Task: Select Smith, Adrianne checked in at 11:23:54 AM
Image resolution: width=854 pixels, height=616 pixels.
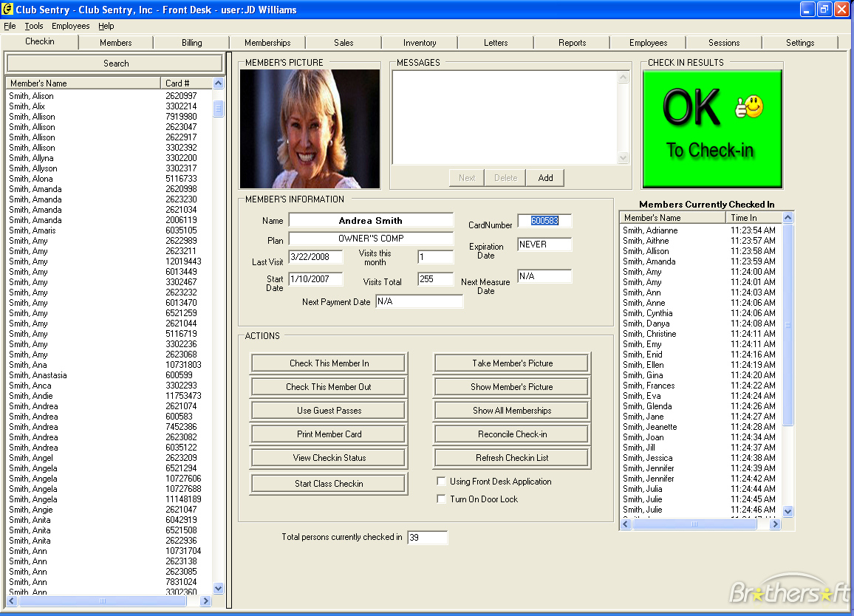Action: tap(700, 230)
